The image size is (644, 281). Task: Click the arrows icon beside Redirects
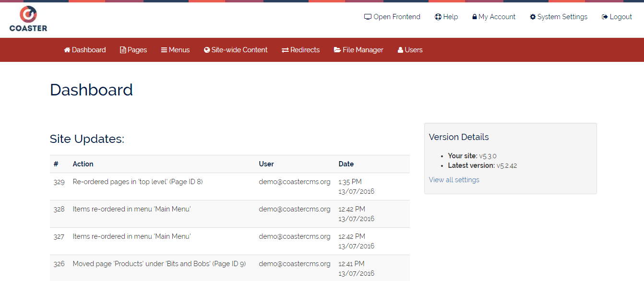(x=285, y=50)
